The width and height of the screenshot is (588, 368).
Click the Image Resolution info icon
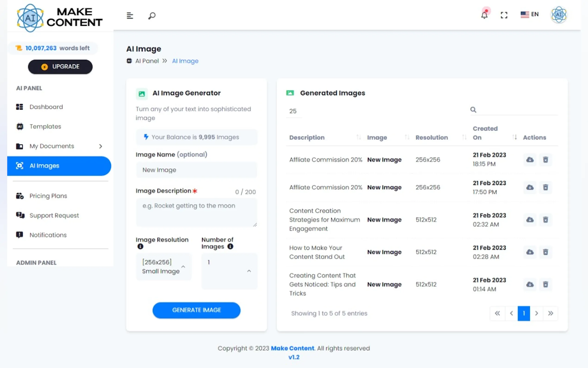140,247
